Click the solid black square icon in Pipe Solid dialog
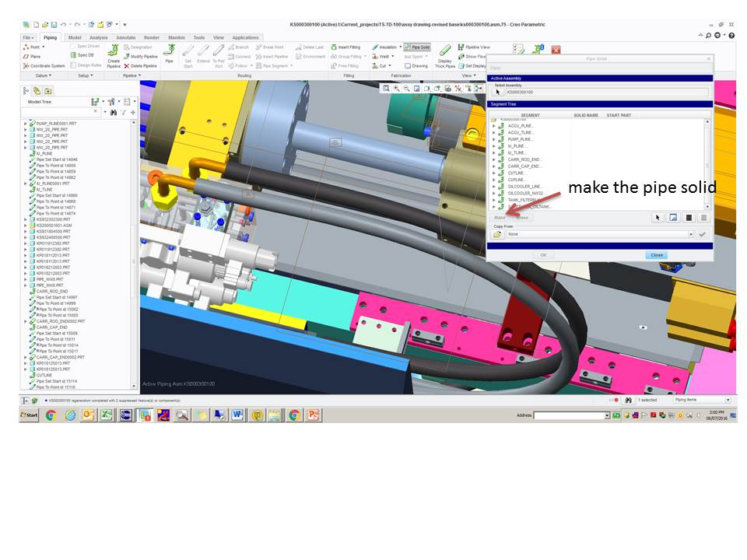 click(689, 218)
